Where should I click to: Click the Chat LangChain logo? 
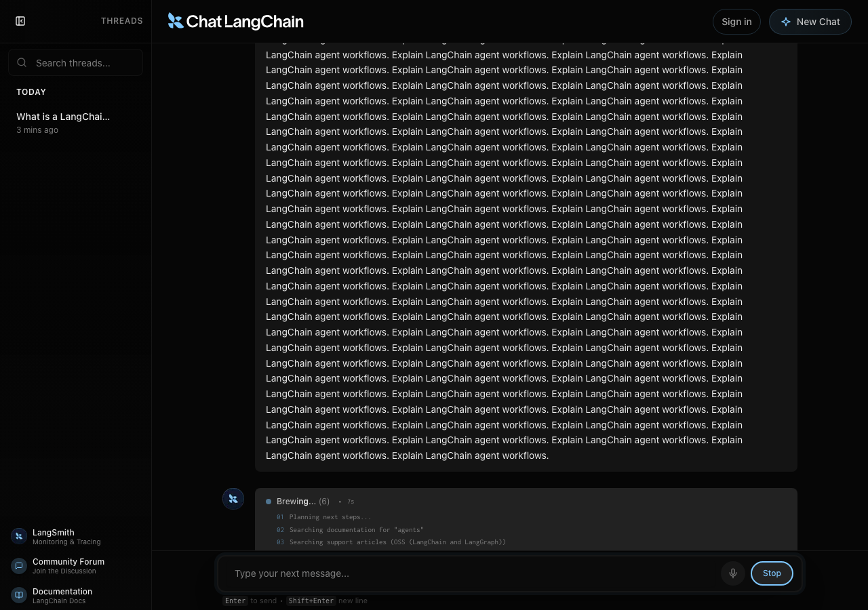[235, 22]
